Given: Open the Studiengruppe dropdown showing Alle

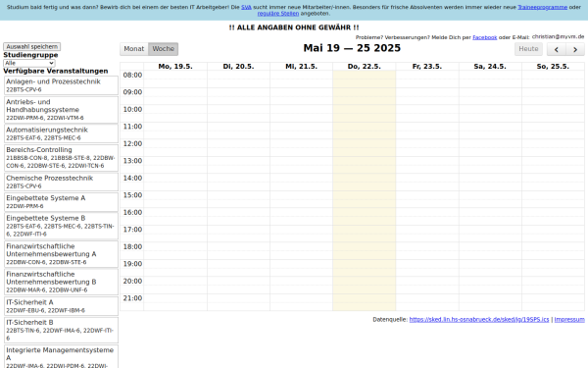Looking at the screenshot, I should point(29,63).
